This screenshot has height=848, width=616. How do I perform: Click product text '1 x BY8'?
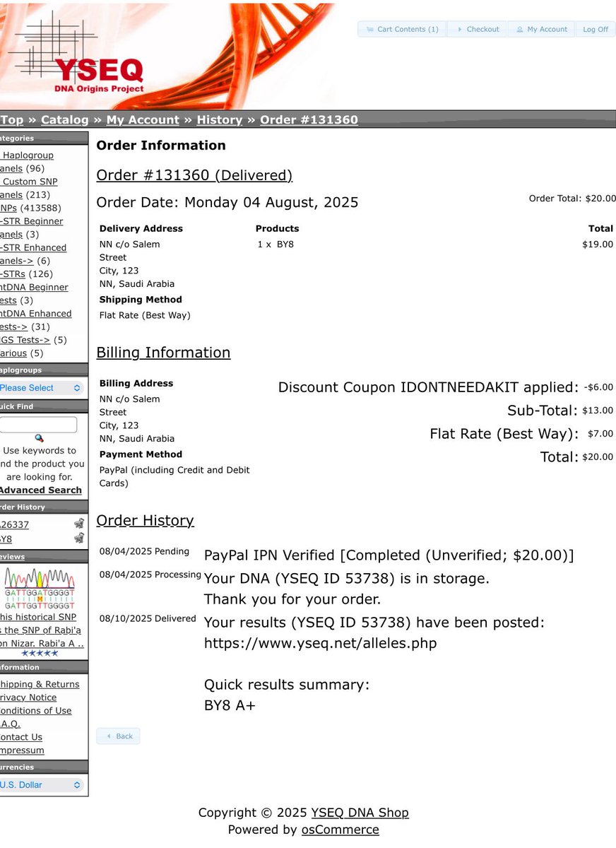tap(276, 245)
